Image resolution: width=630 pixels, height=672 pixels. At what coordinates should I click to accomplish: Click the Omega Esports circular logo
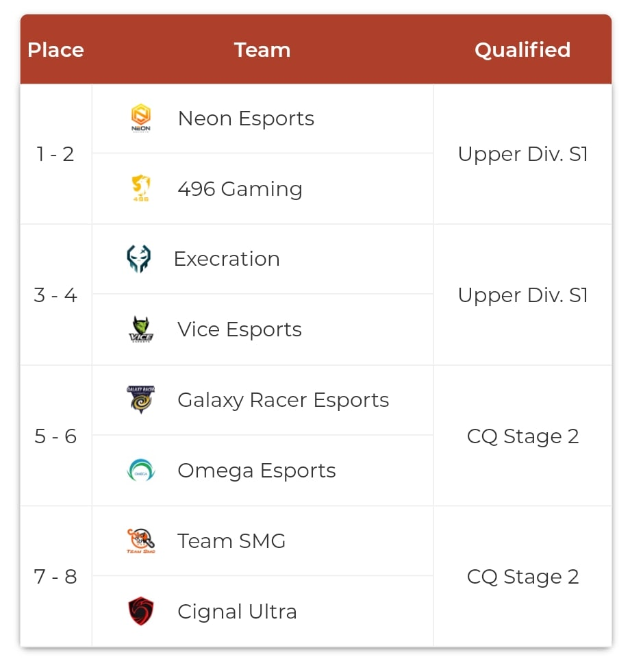pos(140,470)
